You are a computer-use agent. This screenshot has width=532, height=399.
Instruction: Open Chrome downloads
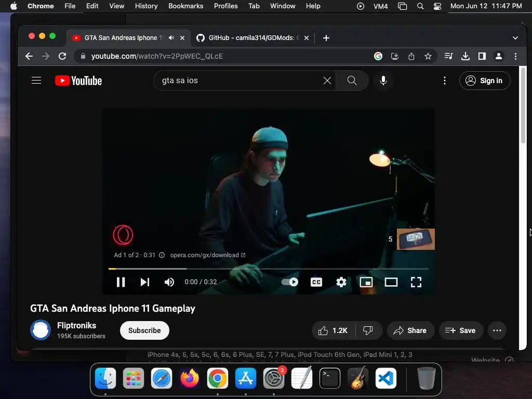(x=465, y=56)
